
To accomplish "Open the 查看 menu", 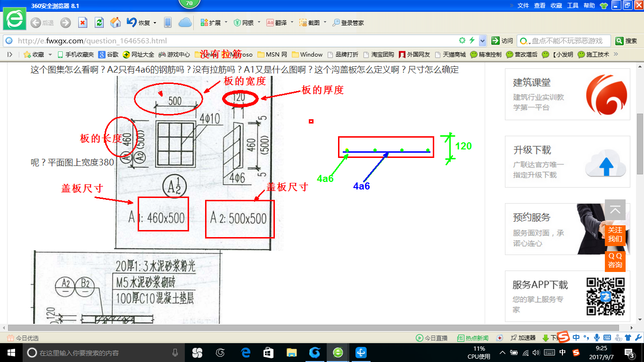I will click(540, 6).
